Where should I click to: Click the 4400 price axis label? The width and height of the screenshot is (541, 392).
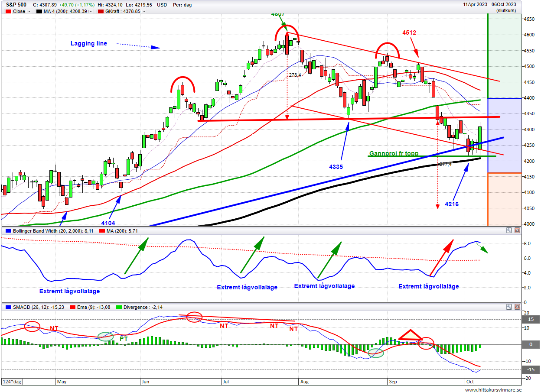click(x=528, y=98)
